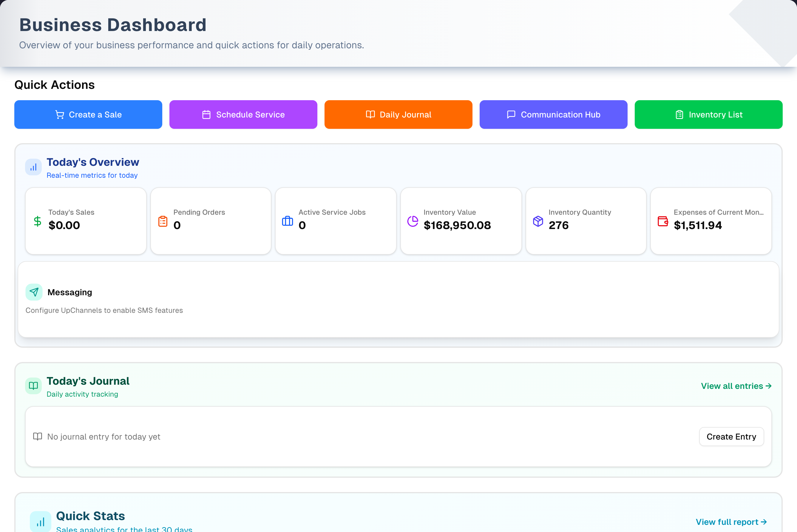Screen dimensions: 797x532
Task: Click the Messaging heading
Action: 69,292
